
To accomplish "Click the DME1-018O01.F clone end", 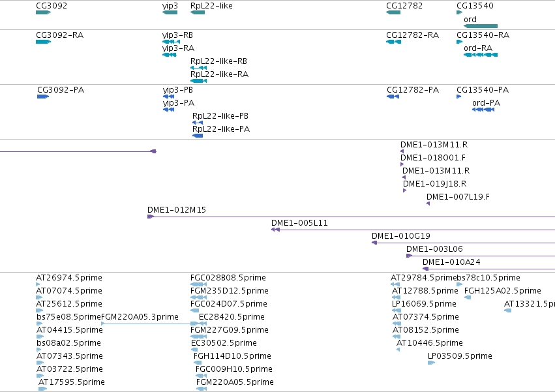I will pyautogui.click(x=402, y=164).
